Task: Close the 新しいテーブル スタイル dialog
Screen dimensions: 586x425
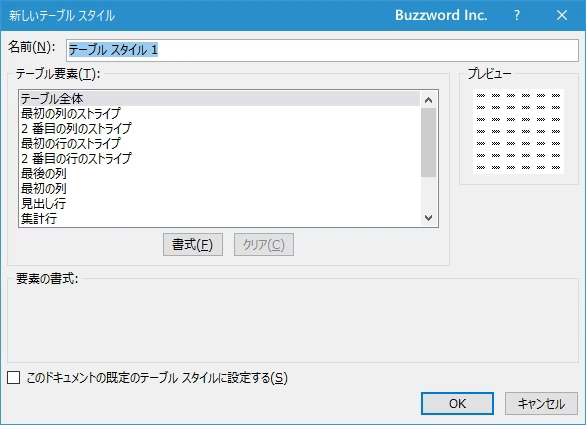Action: (562, 15)
